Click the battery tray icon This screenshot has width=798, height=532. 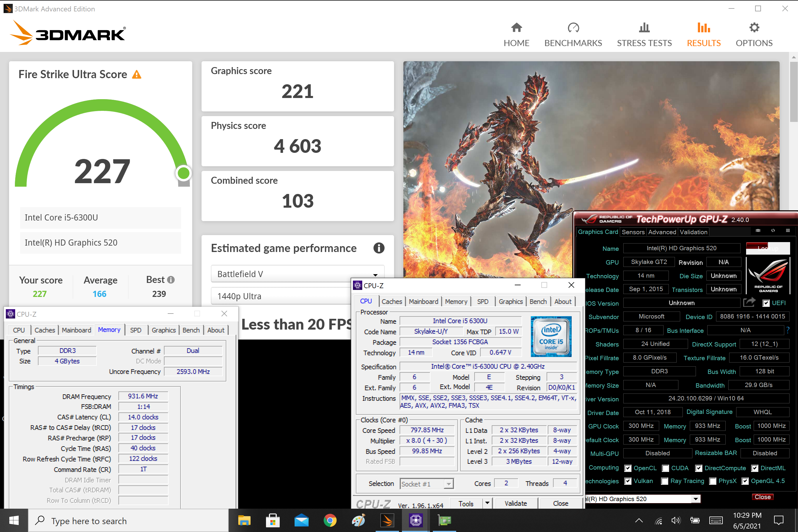(695, 520)
